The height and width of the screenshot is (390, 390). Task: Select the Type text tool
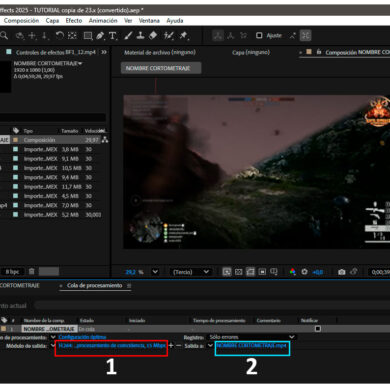[x=113, y=36]
